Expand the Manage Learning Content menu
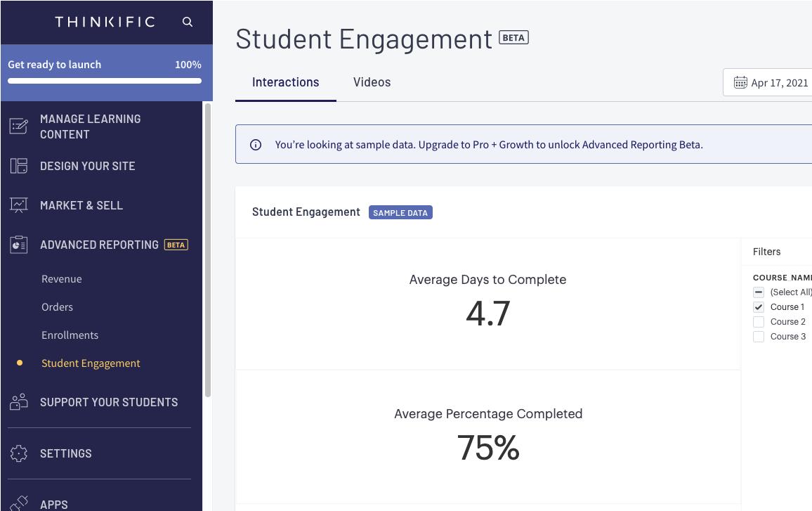Viewport: 812px width, 511px height. [x=90, y=127]
